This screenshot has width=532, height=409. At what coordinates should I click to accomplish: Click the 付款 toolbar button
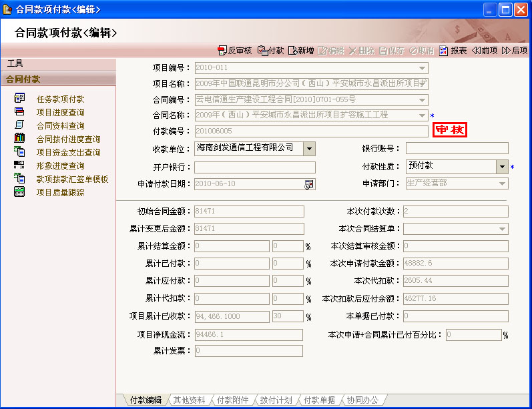click(x=270, y=51)
